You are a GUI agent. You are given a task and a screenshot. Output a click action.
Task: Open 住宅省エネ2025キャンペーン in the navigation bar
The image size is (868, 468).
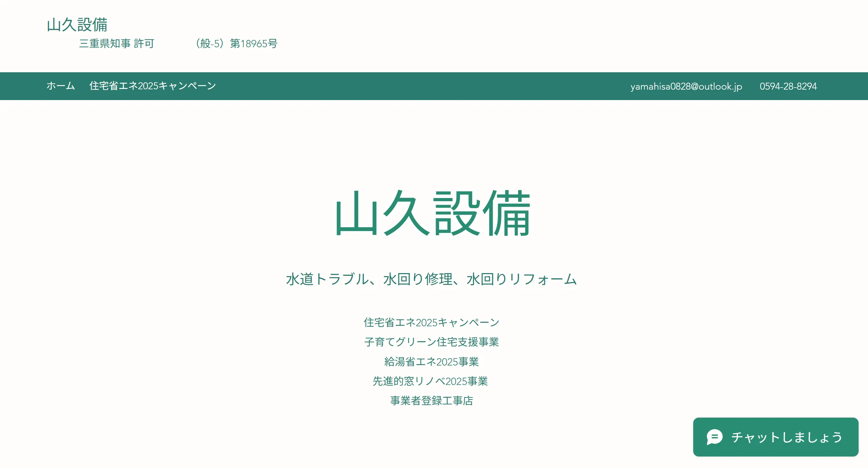(153, 86)
